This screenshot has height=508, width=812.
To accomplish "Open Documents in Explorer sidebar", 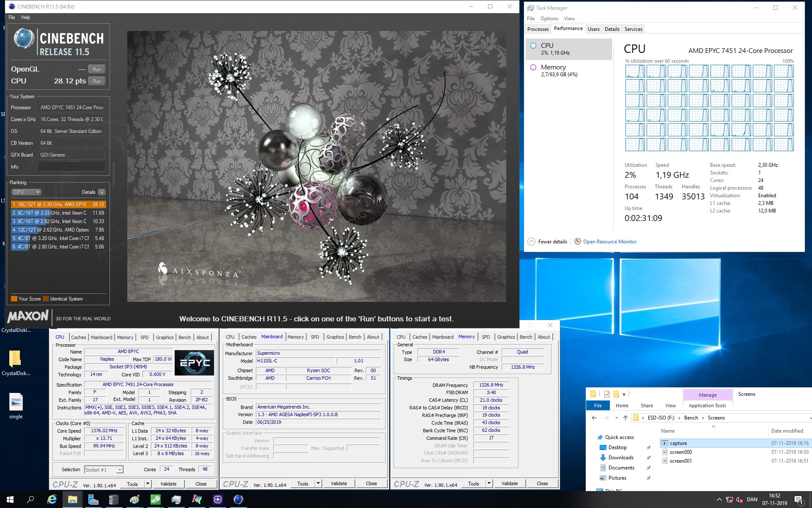I will (621, 468).
